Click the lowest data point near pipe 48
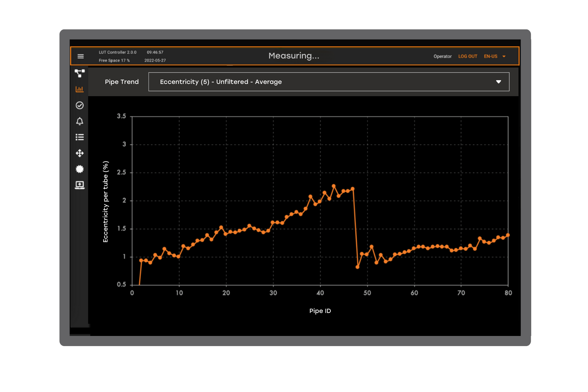588x392 pixels. (357, 267)
